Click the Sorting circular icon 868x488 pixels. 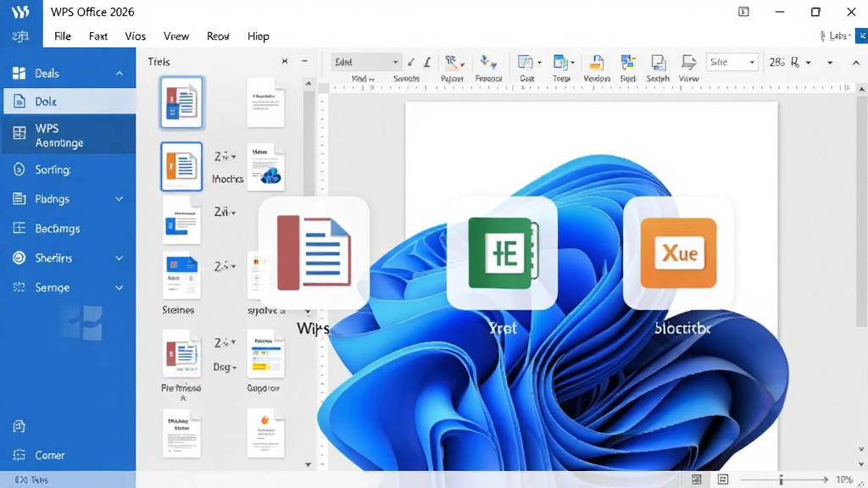click(x=19, y=169)
